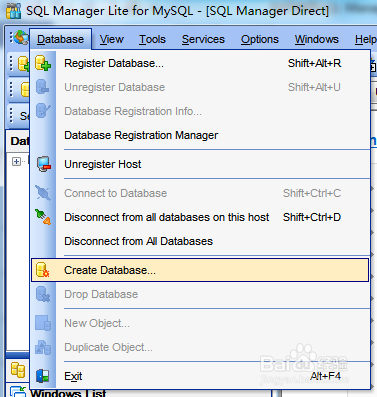Click the Exit door icon
Image resolution: width=377 pixels, height=397 pixels.
[43, 376]
